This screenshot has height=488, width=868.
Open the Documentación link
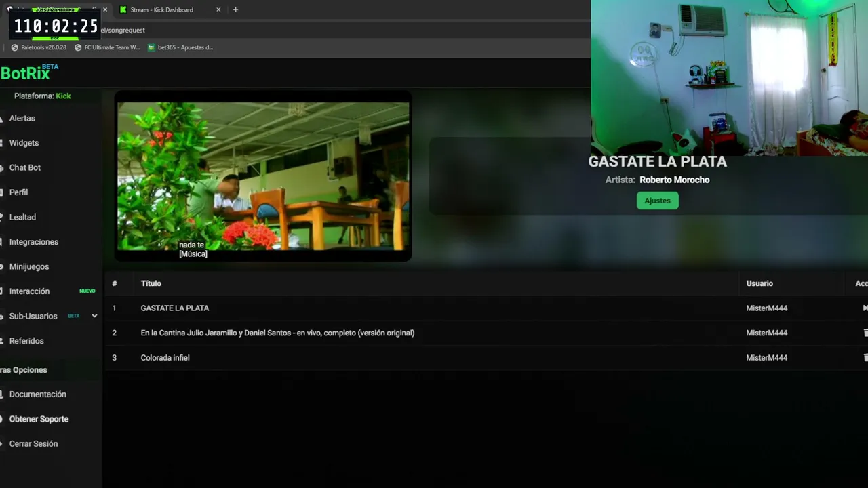point(38,394)
